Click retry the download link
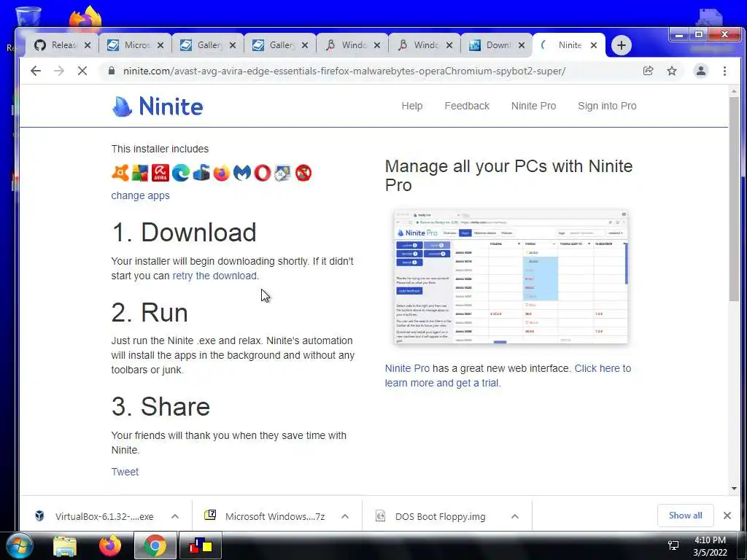The width and height of the screenshot is (747, 560). tap(215, 276)
